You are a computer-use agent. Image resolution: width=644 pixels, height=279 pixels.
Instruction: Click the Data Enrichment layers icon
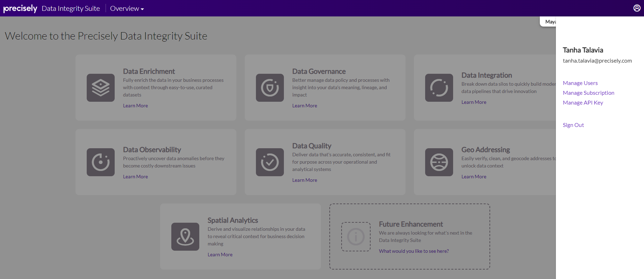(x=101, y=88)
